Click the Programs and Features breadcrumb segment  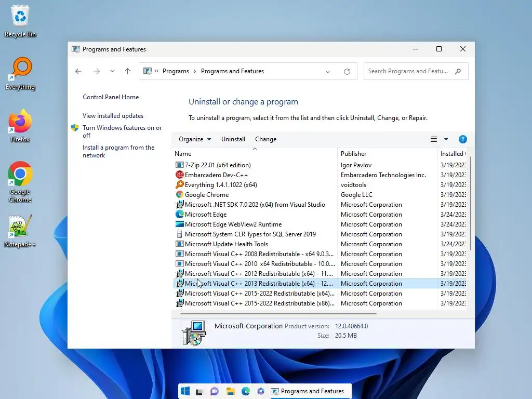[232, 71]
